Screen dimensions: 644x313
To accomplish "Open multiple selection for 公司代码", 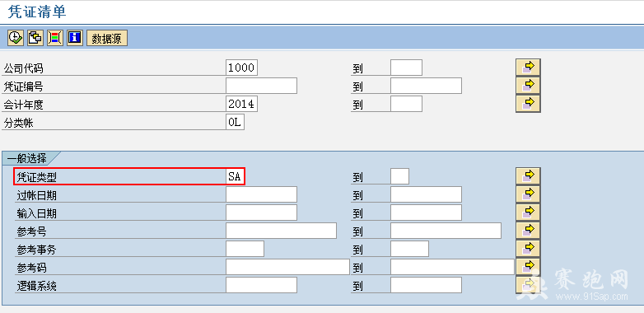I will (528, 68).
